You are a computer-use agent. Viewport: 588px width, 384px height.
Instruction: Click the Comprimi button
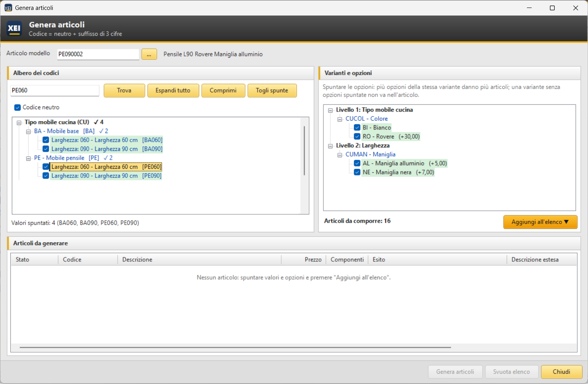223,91
